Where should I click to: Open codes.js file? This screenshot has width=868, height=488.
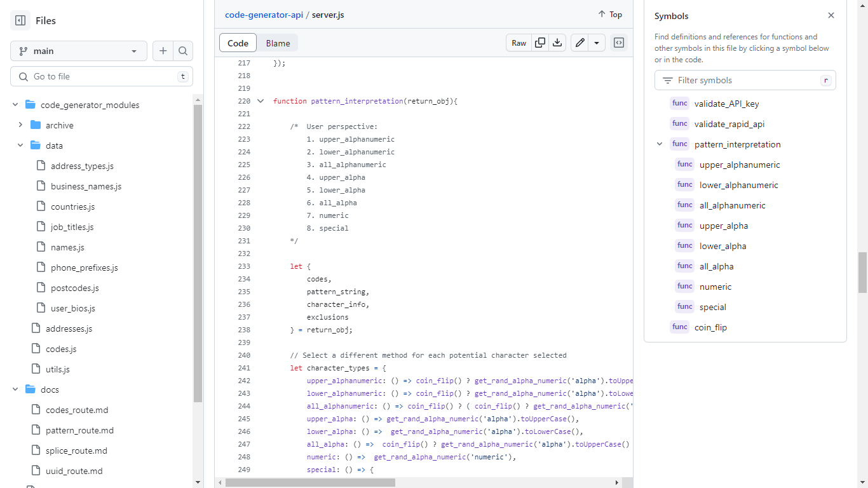pyautogui.click(x=61, y=349)
